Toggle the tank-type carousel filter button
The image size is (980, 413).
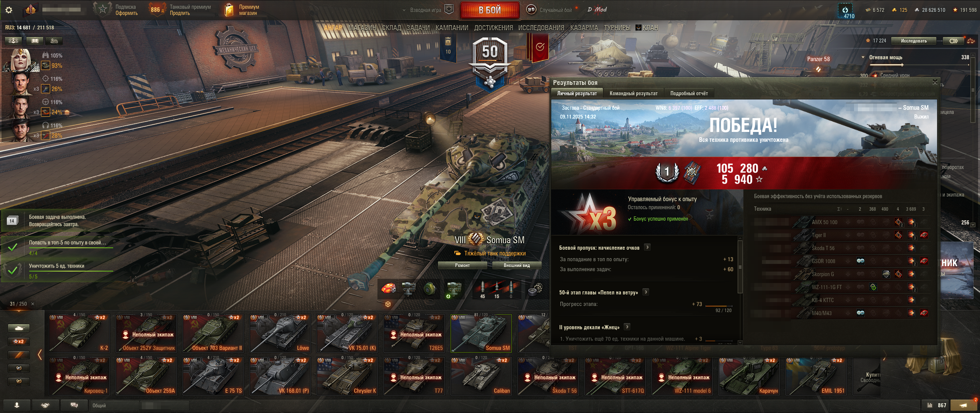click(x=19, y=328)
